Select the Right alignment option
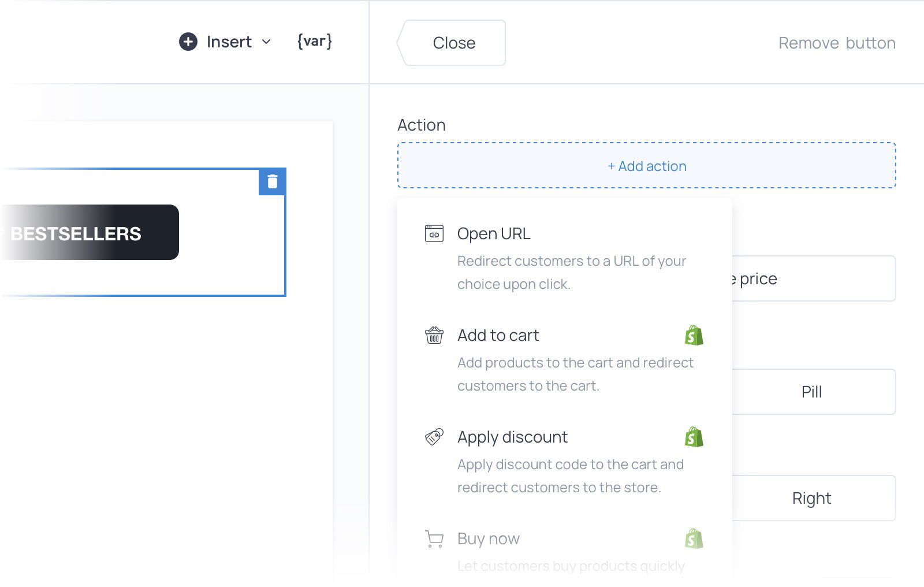The height and width of the screenshot is (587, 924). 811,497
